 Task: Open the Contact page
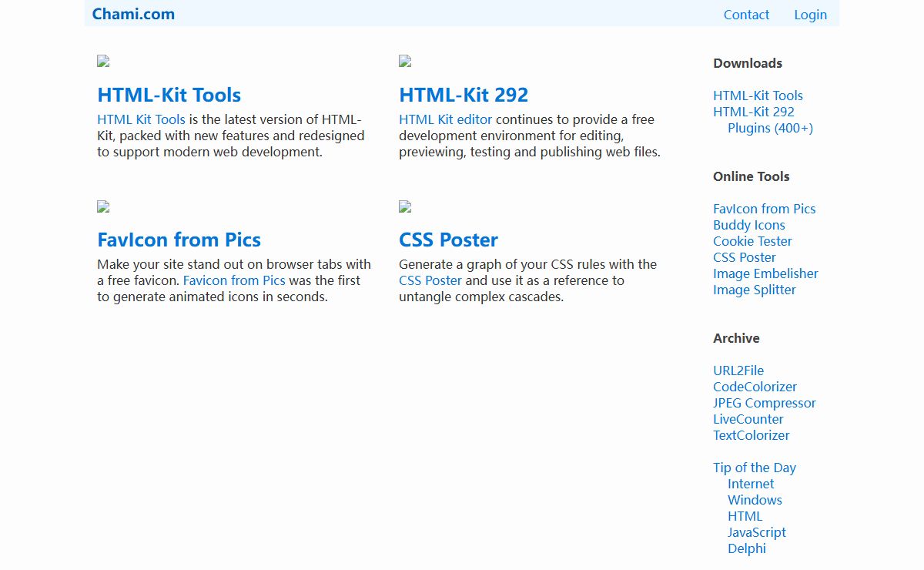tap(746, 15)
